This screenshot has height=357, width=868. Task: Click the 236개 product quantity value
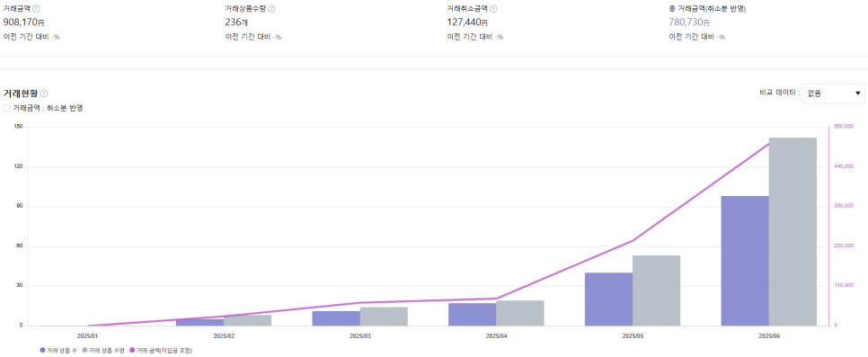236,22
